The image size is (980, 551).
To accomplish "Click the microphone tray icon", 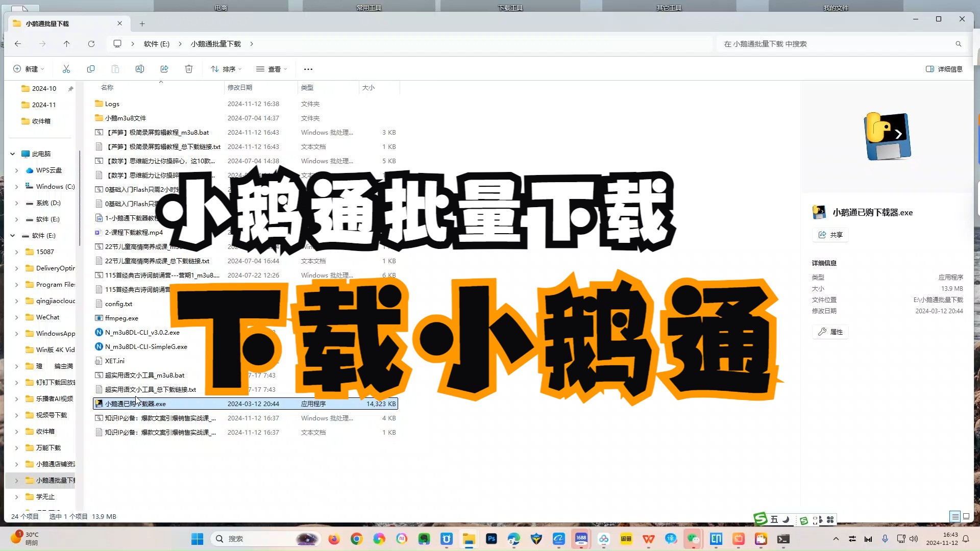I will click(x=885, y=539).
